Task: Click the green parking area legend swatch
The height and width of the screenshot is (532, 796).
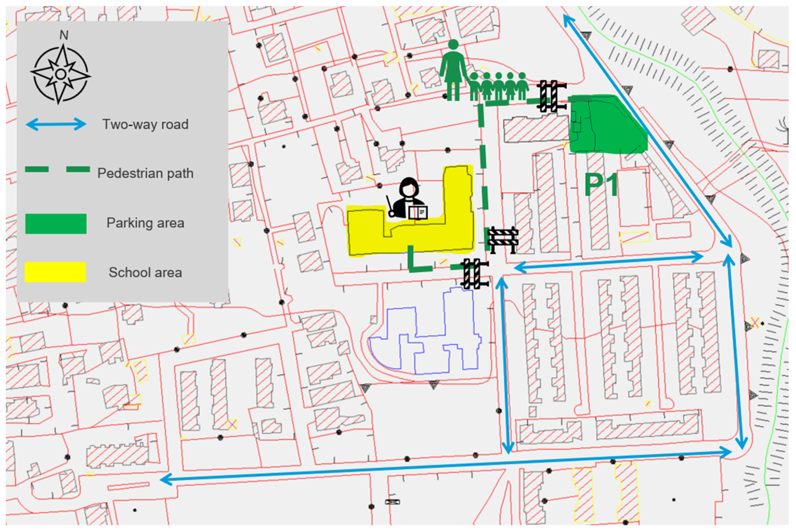Action: point(56,224)
